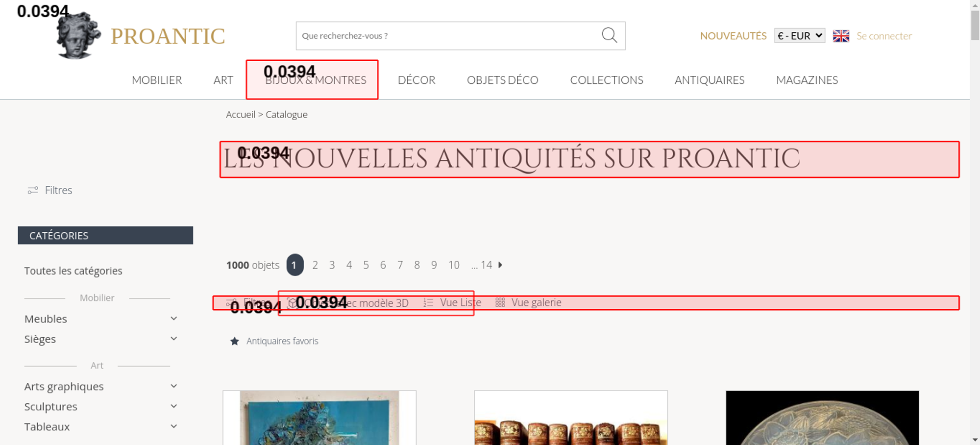Open the Bijoux & Montres menu
This screenshot has height=445, width=980.
click(x=316, y=80)
